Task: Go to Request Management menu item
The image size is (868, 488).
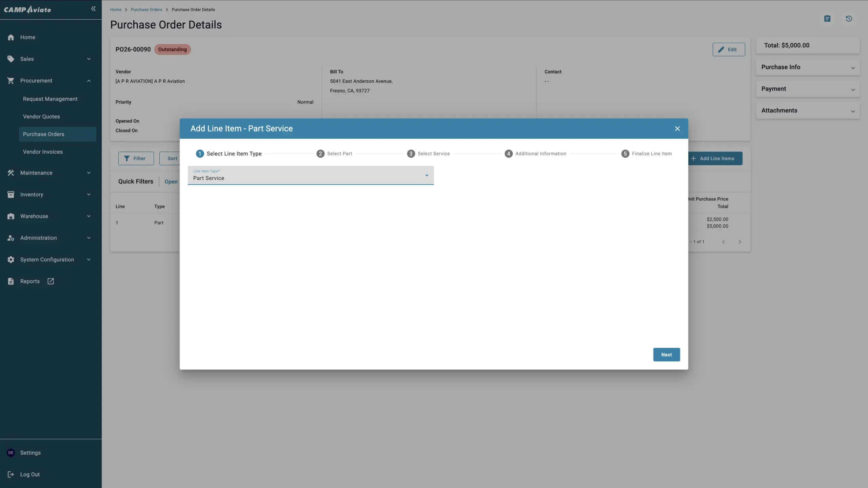Action: 50,99
